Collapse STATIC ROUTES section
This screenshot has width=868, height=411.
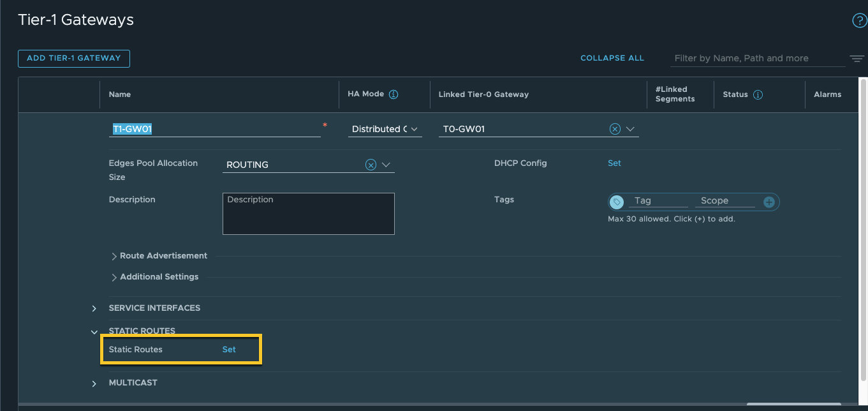coord(94,332)
